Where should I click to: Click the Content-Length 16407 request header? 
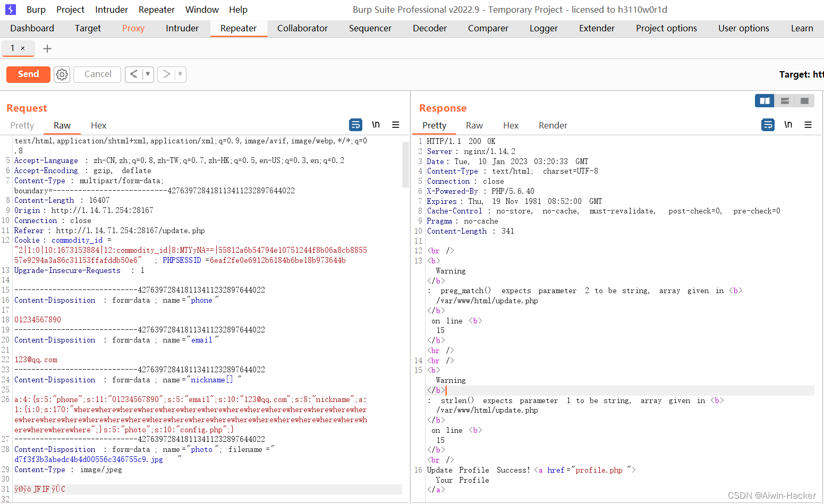(62, 201)
